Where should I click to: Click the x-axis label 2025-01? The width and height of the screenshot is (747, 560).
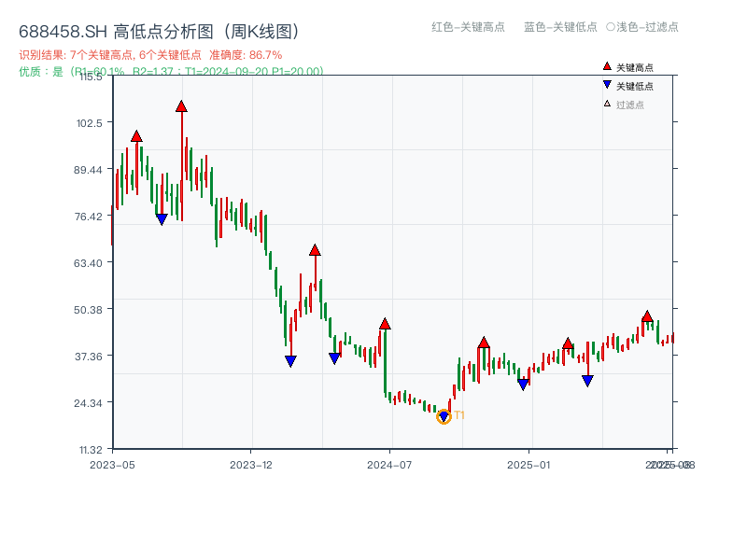pyautogui.click(x=529, y=465)
